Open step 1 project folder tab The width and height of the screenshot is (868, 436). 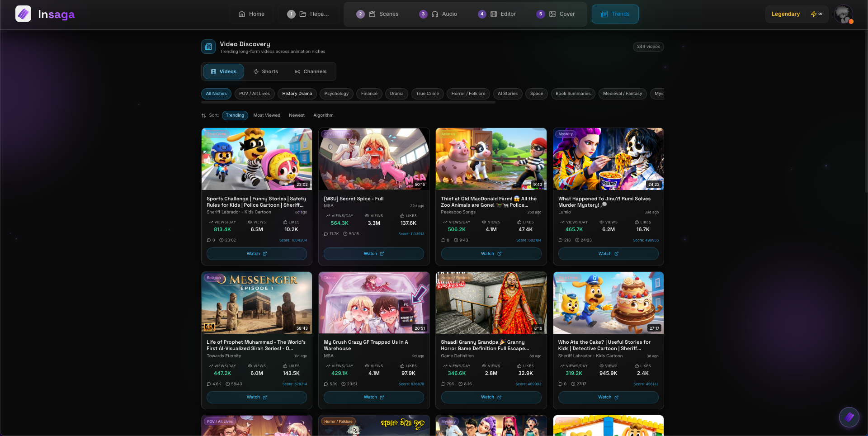pyautogui.click(x=308, y=14)
